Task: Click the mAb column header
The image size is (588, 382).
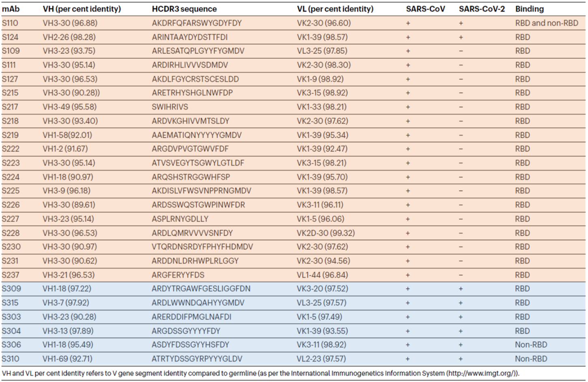Action: 11,9
